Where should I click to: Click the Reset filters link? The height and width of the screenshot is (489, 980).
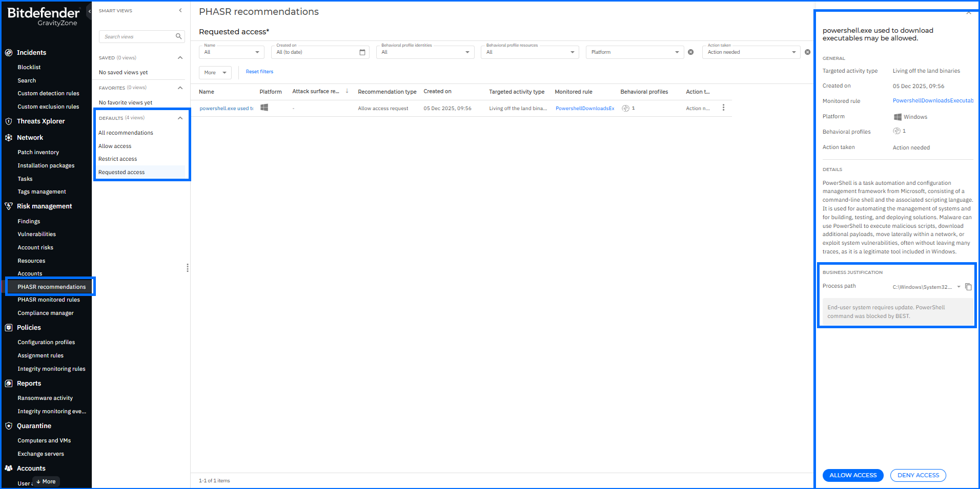259,72
